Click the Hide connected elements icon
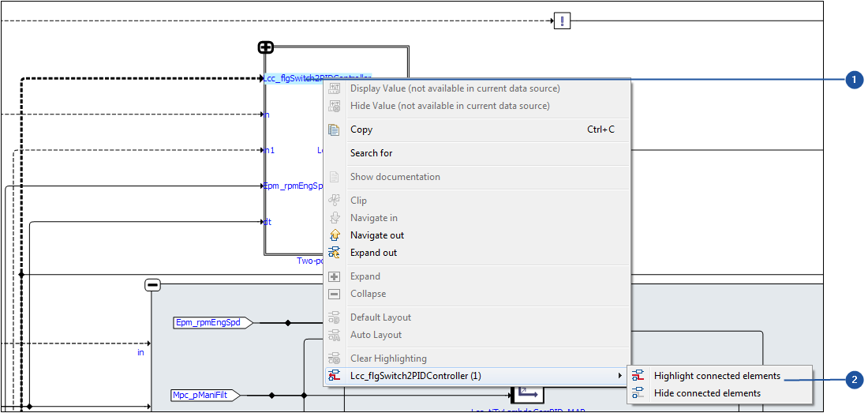The height and width of the screenshot is (413, 868). 638,393
